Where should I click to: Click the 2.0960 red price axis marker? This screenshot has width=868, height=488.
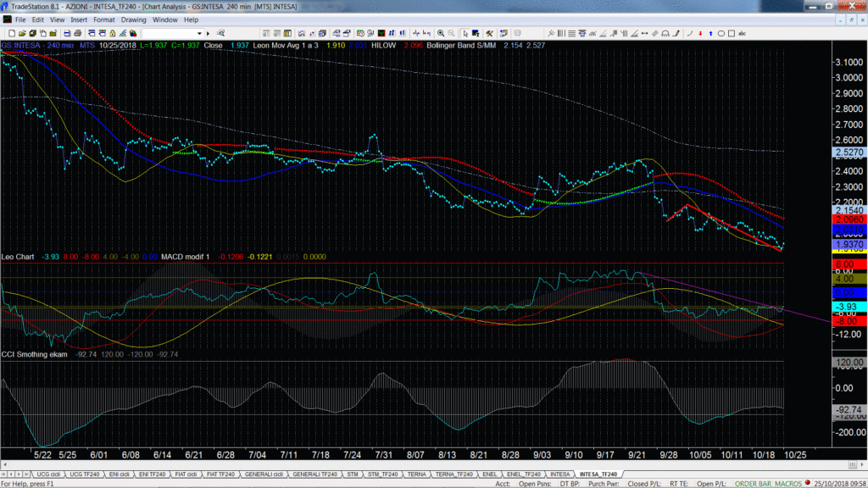click(849, 219)
